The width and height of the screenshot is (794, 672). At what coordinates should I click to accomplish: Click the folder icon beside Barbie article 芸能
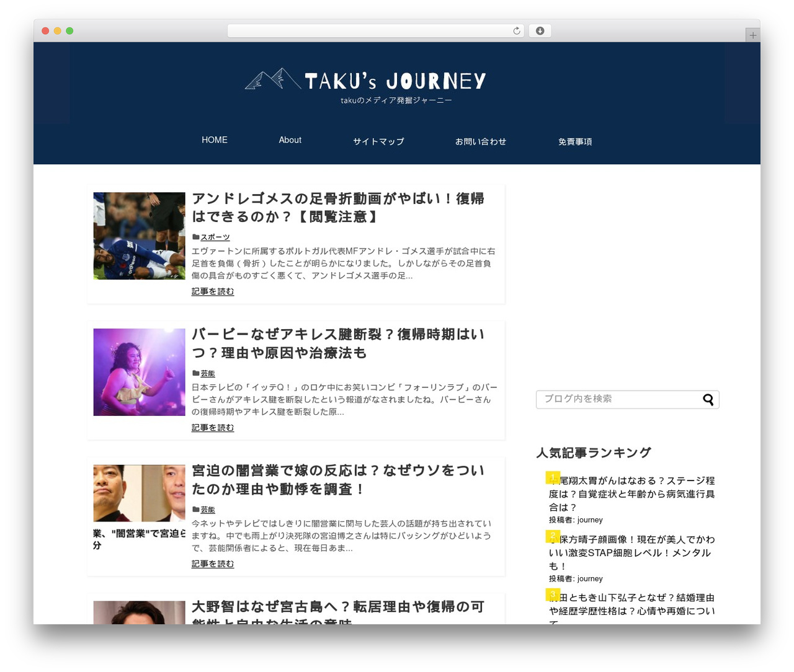tap(195, 373)
